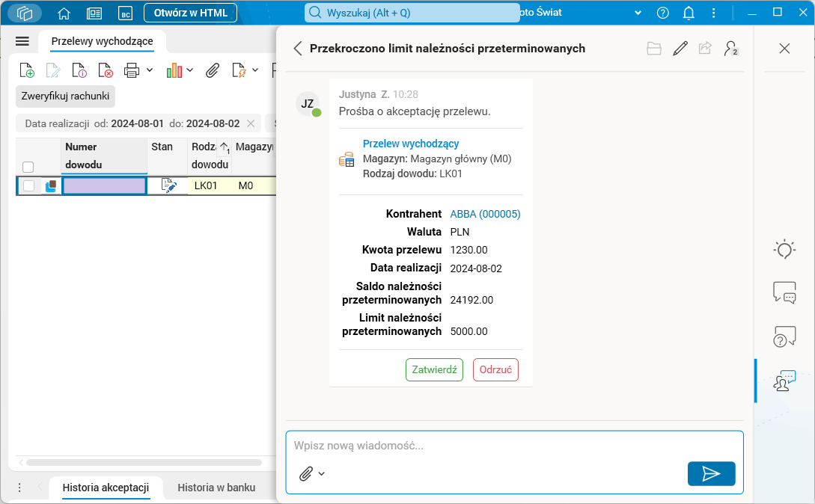Open the Przelew wychodzący link
This screenshot has height=504, width=815.
[x=411, y=144]
